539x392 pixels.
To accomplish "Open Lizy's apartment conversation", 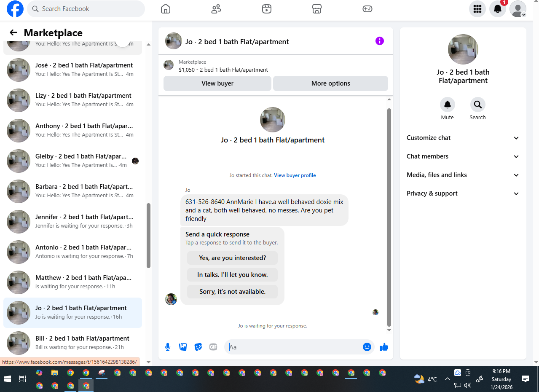I will pos(73,100).
